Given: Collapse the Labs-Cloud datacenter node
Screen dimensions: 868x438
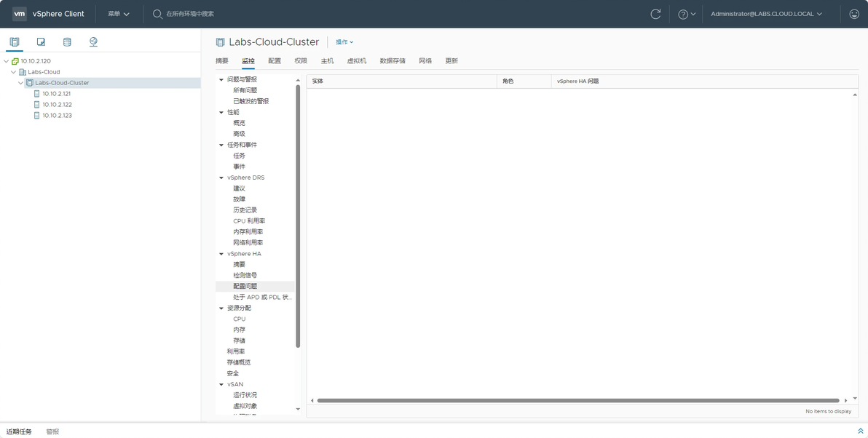Looking at the screenshot, I should (x=13, y=72).
